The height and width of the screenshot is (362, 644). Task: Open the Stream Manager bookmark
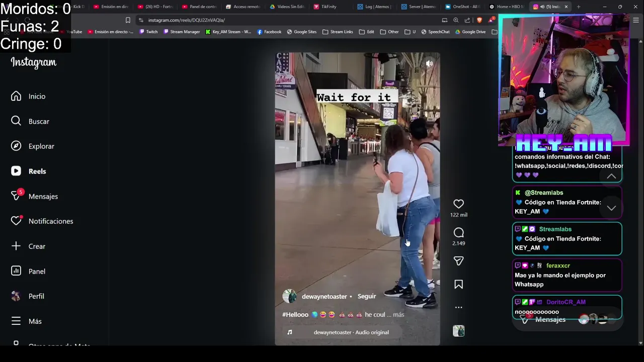[x=182, y=32]
